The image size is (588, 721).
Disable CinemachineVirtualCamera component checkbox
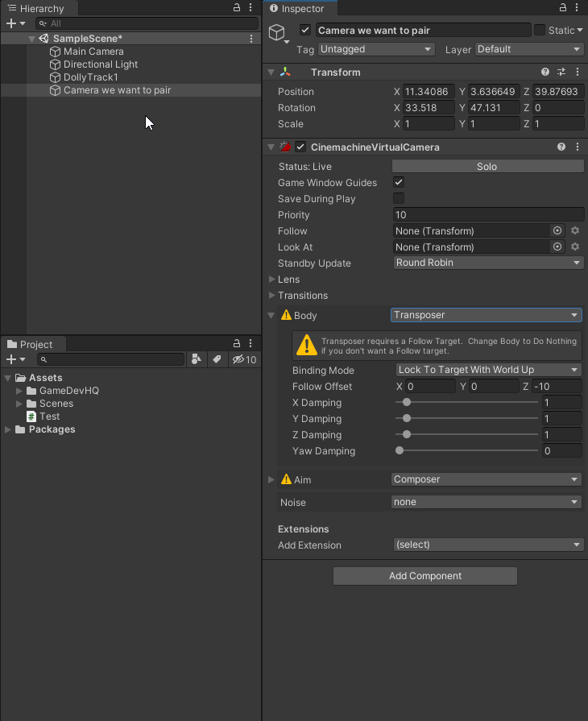tap(300, 147)
